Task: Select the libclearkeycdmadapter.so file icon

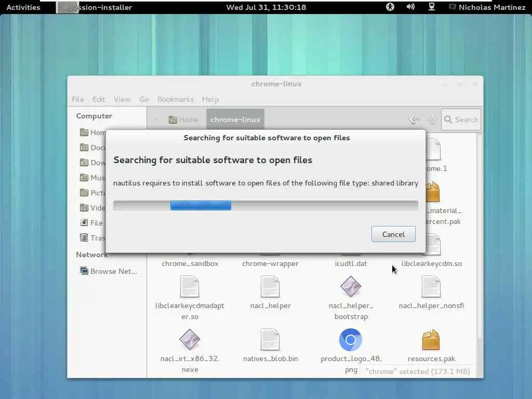Action: point(189,287)
